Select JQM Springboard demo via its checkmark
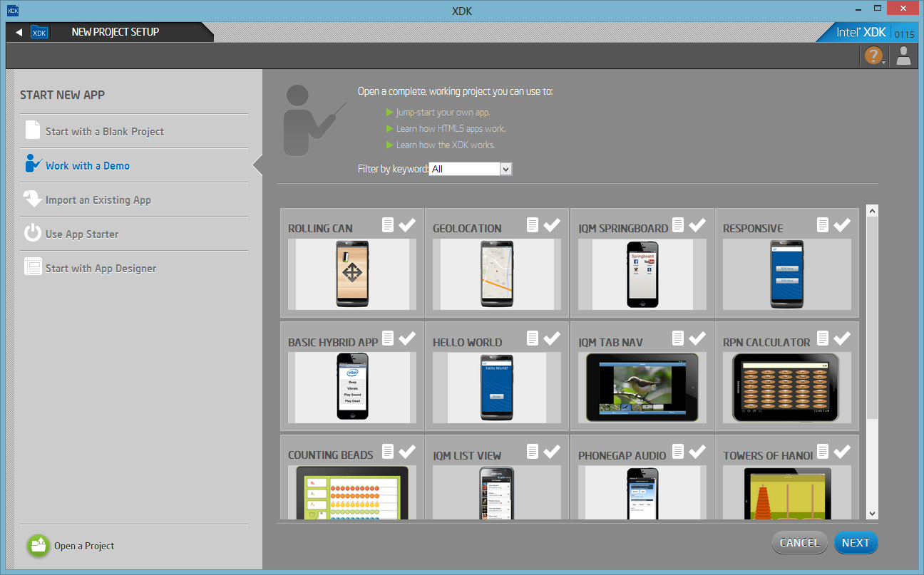Viewport: 924px width, 575px height. (697, 224)
